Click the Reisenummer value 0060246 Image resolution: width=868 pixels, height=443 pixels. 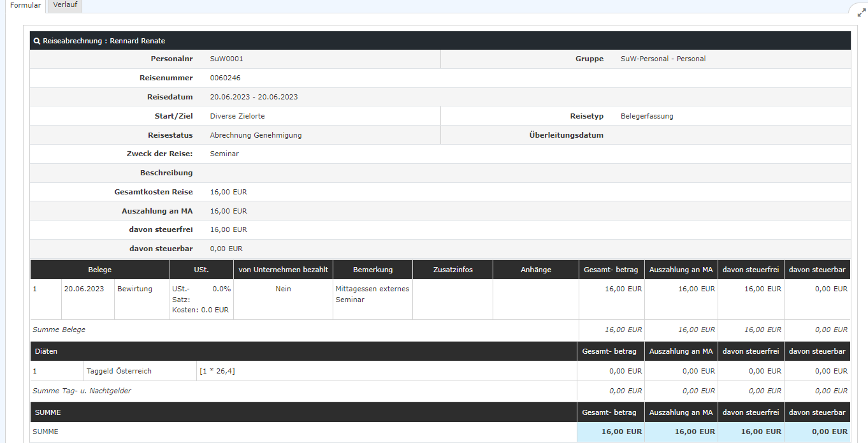225,78
